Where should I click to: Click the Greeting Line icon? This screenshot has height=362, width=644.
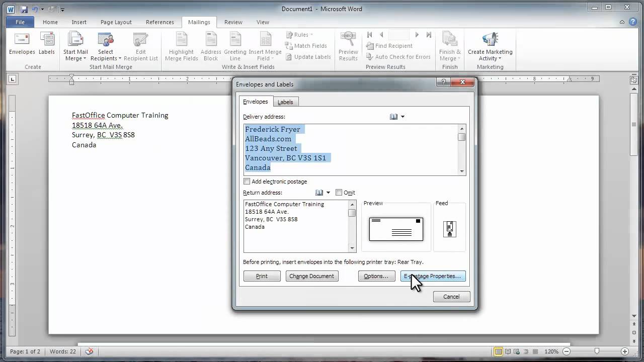click(x=235, y=46)
